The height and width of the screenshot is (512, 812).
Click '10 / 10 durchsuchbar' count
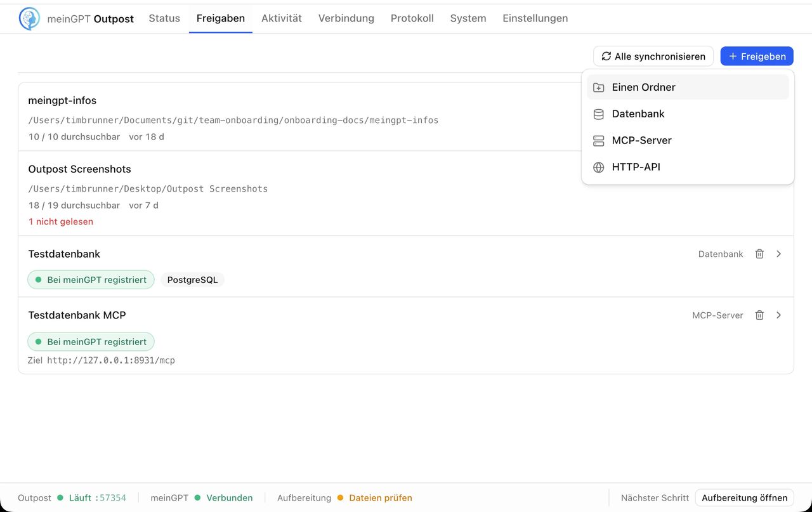74,137
